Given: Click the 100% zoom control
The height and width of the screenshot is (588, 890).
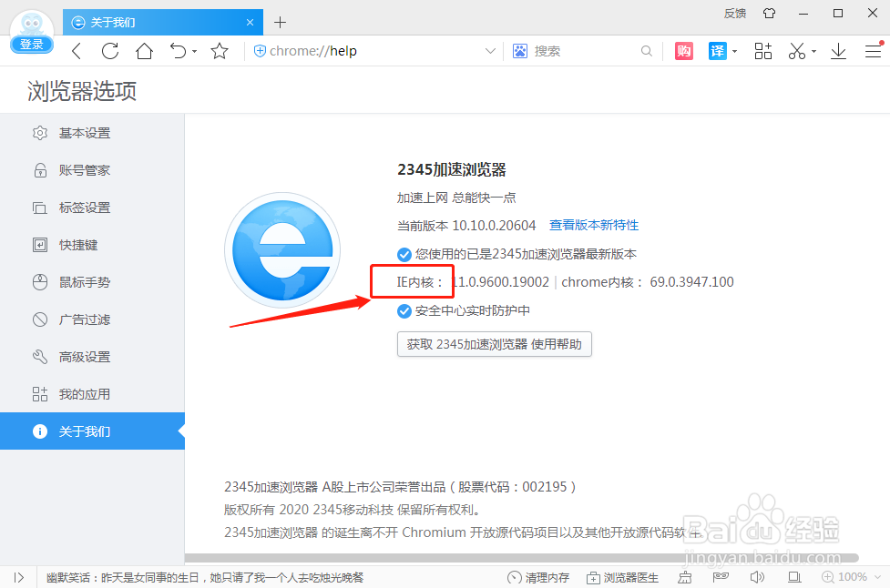Looking at the screenshot, I should [x=844, y=577].
